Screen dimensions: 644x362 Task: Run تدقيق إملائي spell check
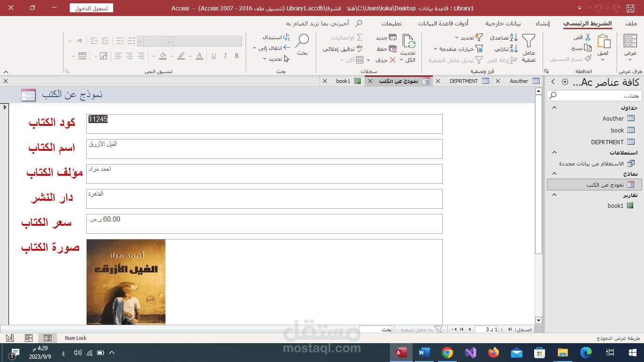[343, 49]
